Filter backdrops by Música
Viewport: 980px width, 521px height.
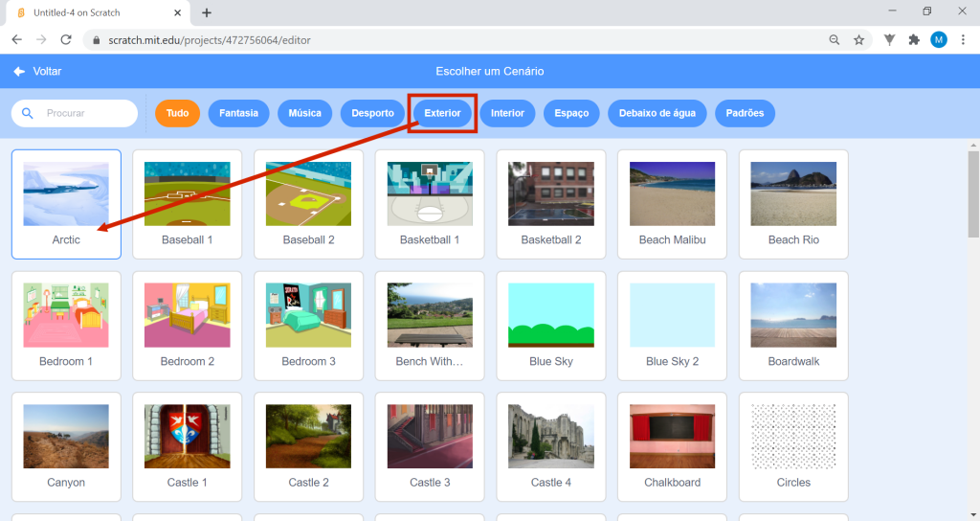tap(305, 113)
